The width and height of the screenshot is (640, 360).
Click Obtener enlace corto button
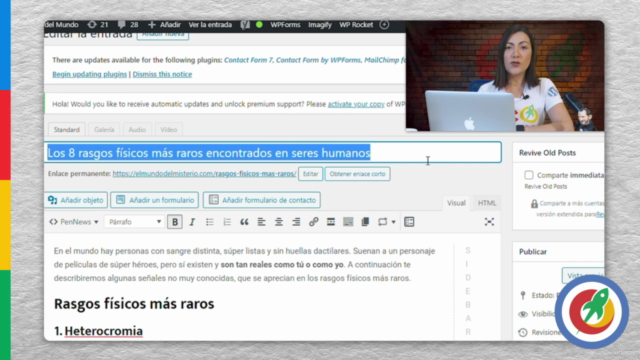358,174
